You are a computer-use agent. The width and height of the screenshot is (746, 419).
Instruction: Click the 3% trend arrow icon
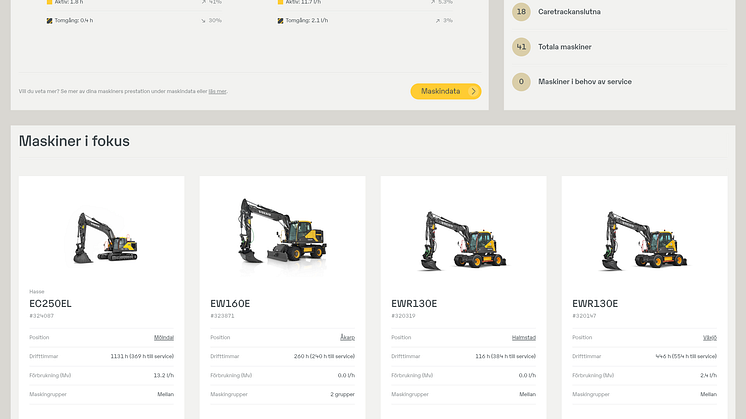[x=438, y=21]
